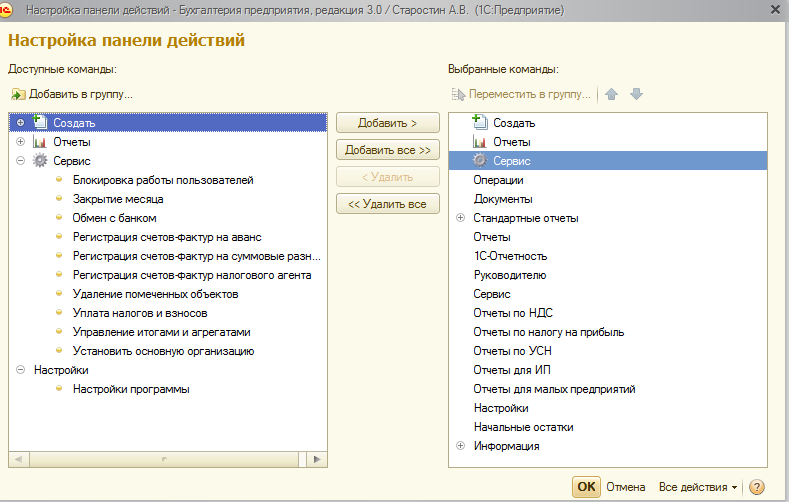This screenshot has height=502, width=789.
Task: Click 'Добавить в группу...' text command
Action: pyautogui.click(x=81, y=94)
